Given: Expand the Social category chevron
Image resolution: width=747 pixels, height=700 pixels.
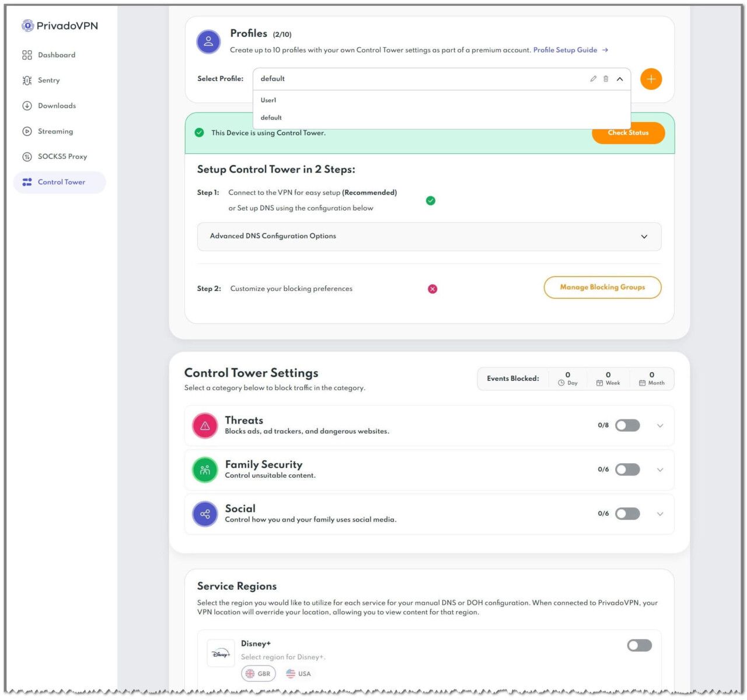Looking at the screenshot, I should pyautogui.click(x=660, y=514).
